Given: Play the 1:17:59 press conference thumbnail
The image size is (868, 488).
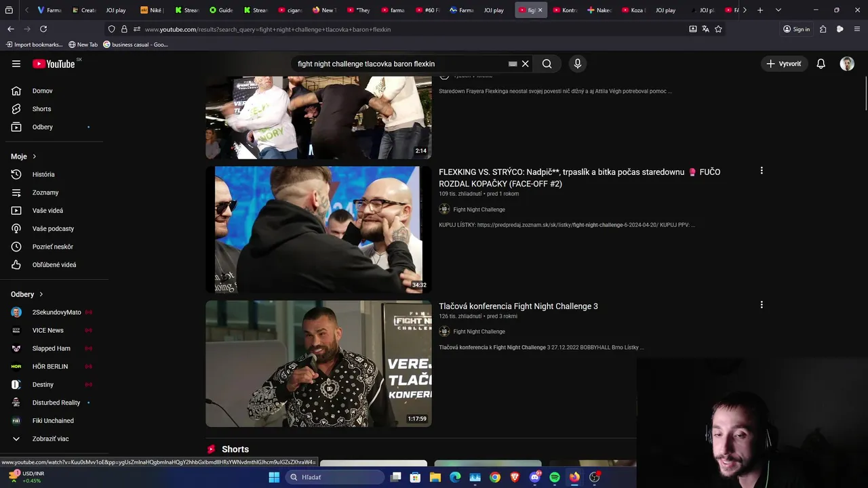Looking at the screenshot, I should click(x=319, y=364).
